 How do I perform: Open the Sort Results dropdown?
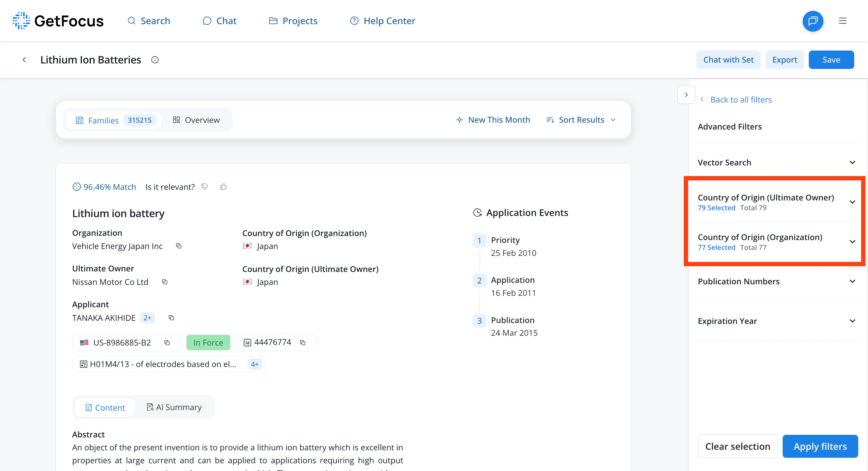coord(581,120)
